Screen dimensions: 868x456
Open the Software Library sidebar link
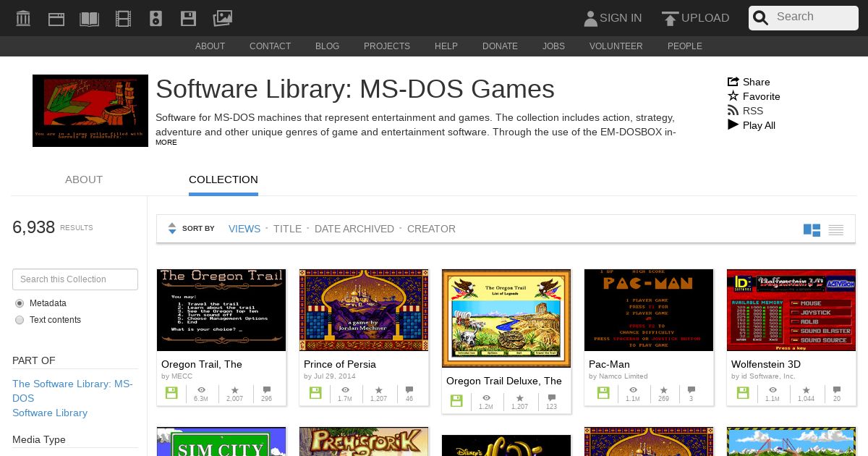pos(50,413)
